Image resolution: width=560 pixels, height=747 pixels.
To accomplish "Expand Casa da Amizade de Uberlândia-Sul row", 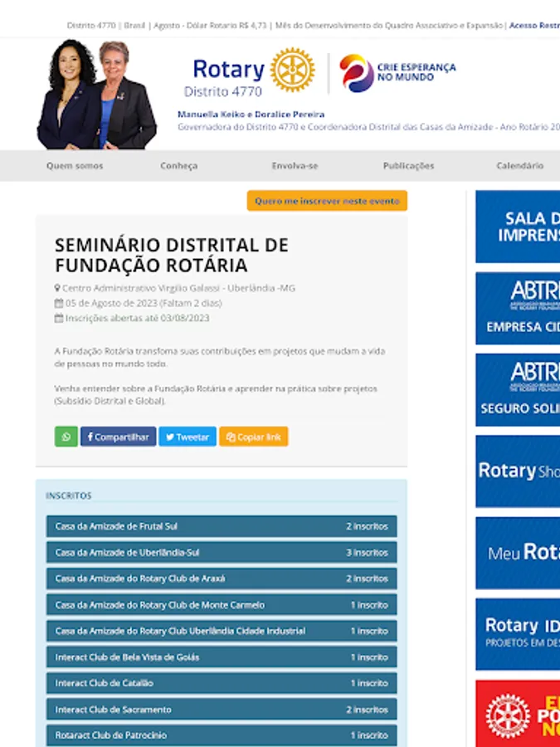I will tap(222, 553).
